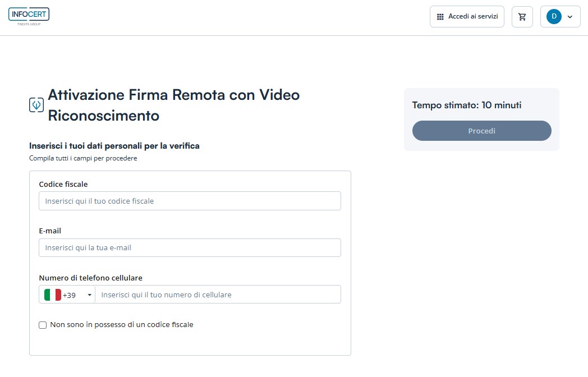588x377 pixels.
Task: Click the user avatar with letter D
Action: (554, 16)
